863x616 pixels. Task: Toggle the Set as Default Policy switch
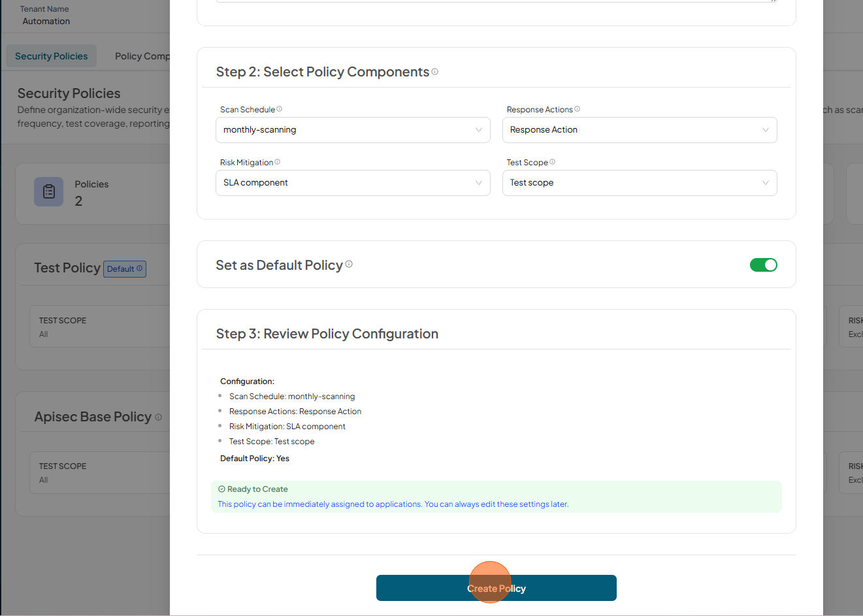[763, 265]
